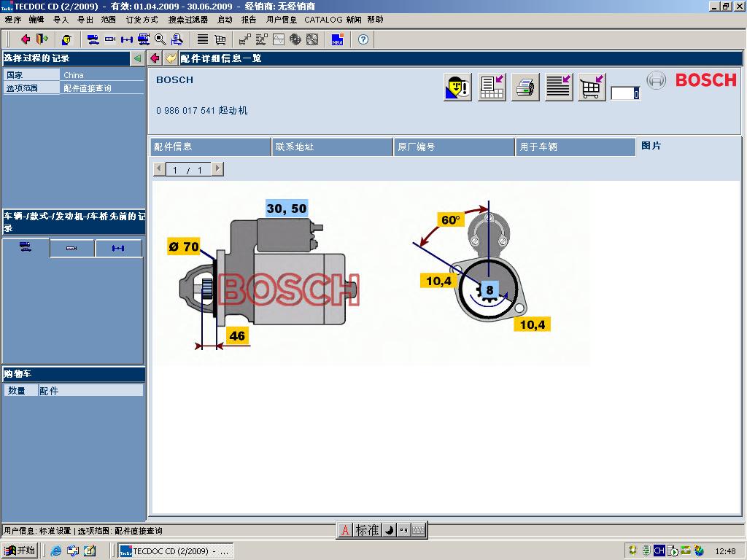Click TECDOC CD taskbar button
The height and width of the screenshot is (560, 747).
click(176, 551)
